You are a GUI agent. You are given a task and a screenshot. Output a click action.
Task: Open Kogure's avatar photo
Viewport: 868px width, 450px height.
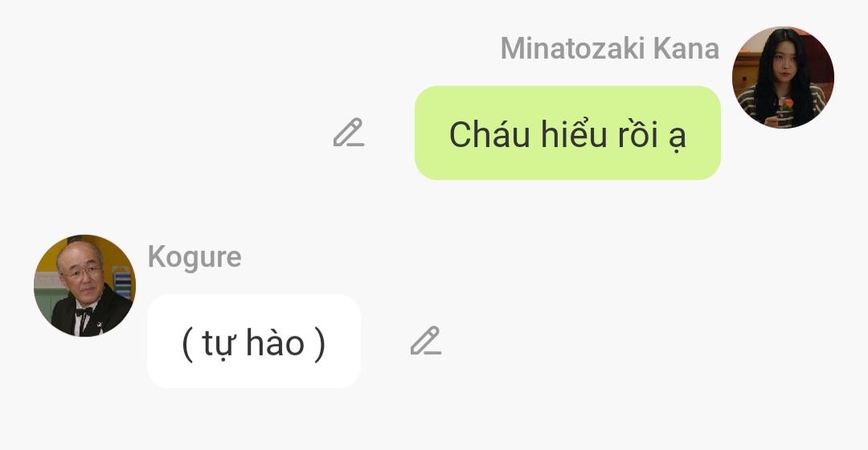point(84,285)
